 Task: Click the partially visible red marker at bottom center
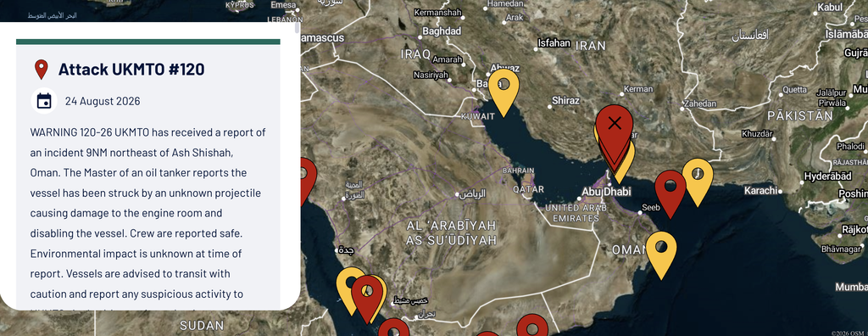point(487,333)
